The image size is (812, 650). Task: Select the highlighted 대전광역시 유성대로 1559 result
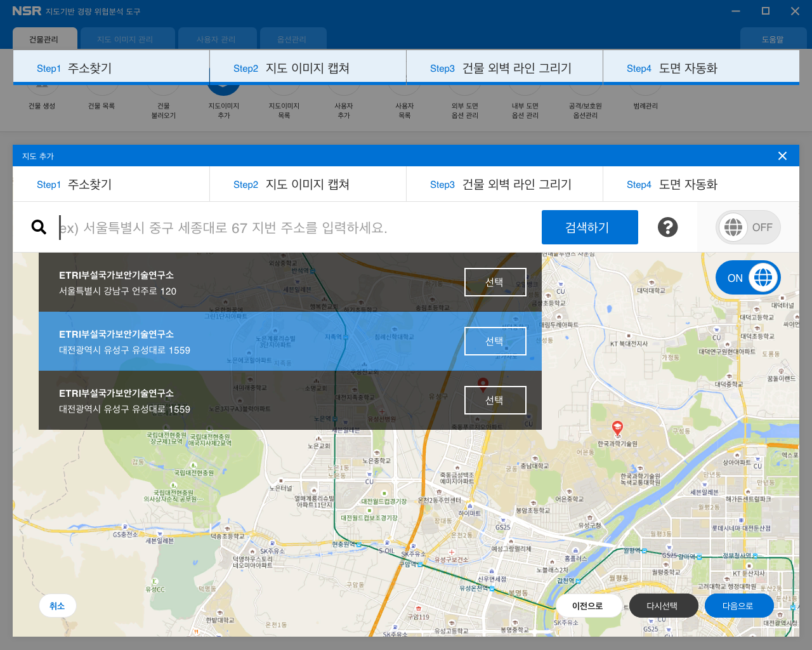495,342
